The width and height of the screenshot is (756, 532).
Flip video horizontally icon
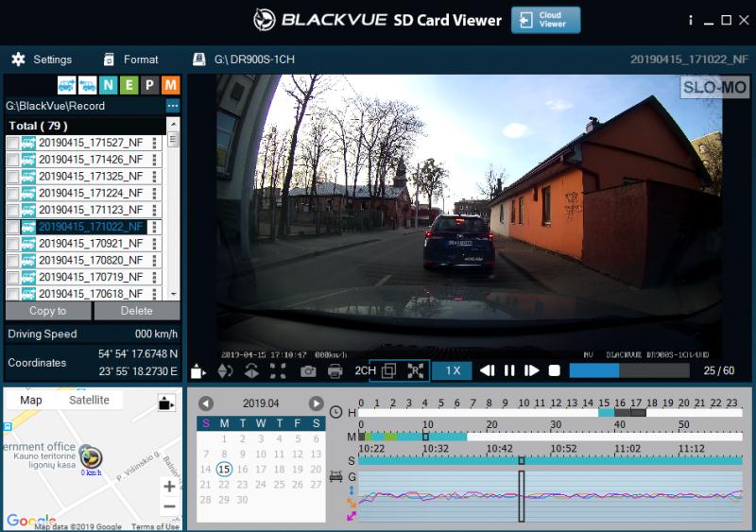(x=225, y=371)
